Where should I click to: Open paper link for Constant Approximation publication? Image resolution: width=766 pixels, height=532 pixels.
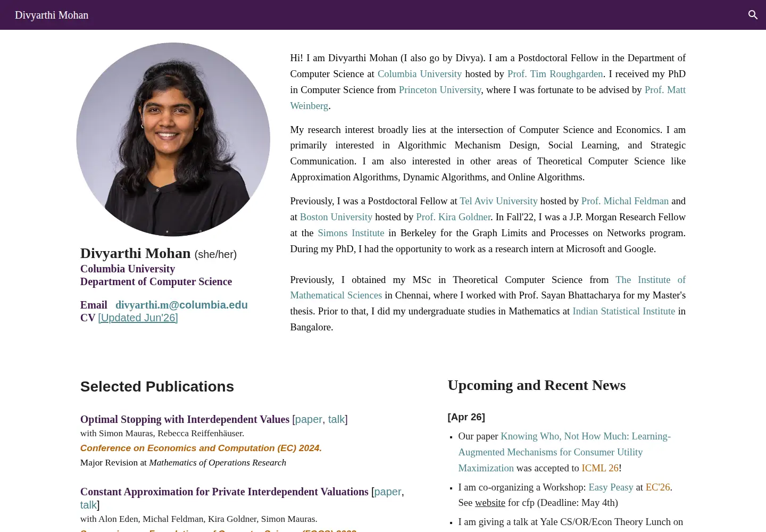(388, 492)
